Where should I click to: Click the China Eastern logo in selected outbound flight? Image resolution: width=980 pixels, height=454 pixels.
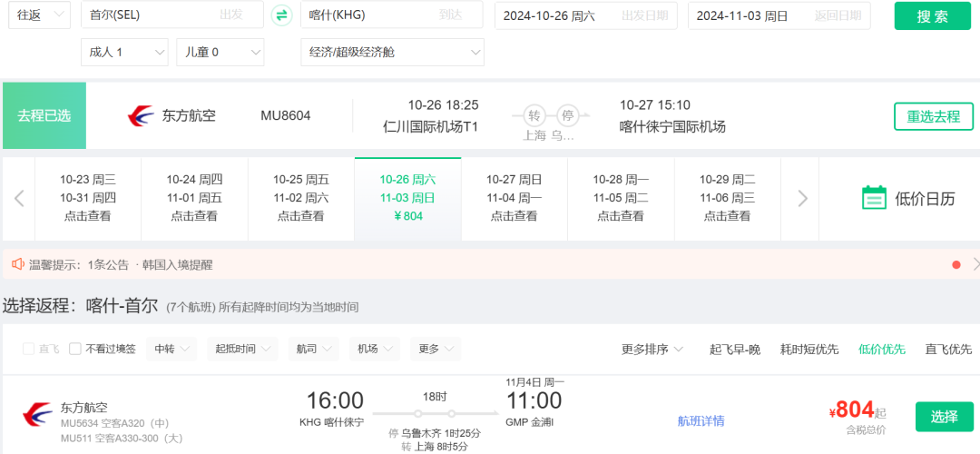click(x=141, y=116)
